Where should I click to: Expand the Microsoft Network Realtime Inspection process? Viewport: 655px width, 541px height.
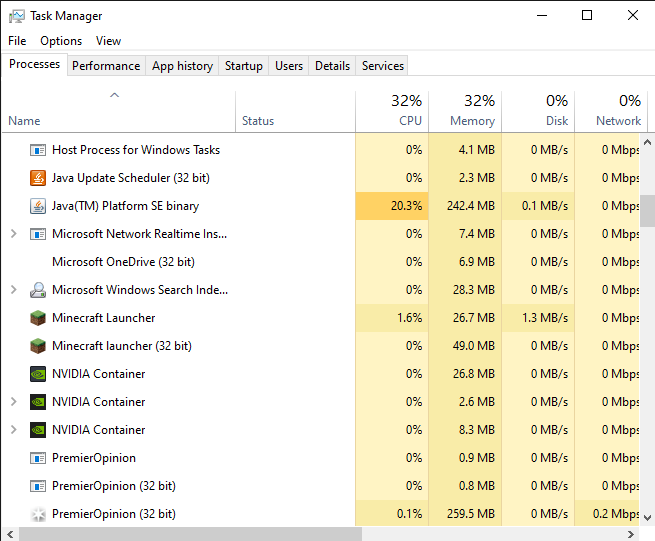pyautogui.click(x=13, y=234)
